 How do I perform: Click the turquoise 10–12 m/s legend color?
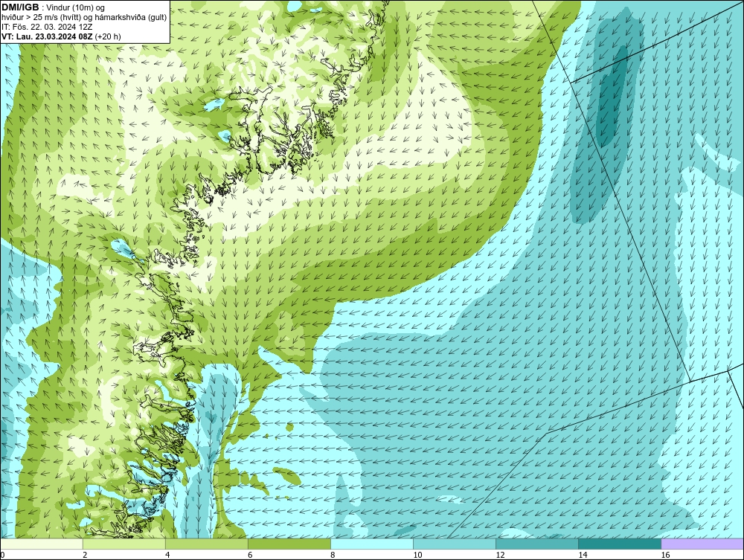coord(454,544)
